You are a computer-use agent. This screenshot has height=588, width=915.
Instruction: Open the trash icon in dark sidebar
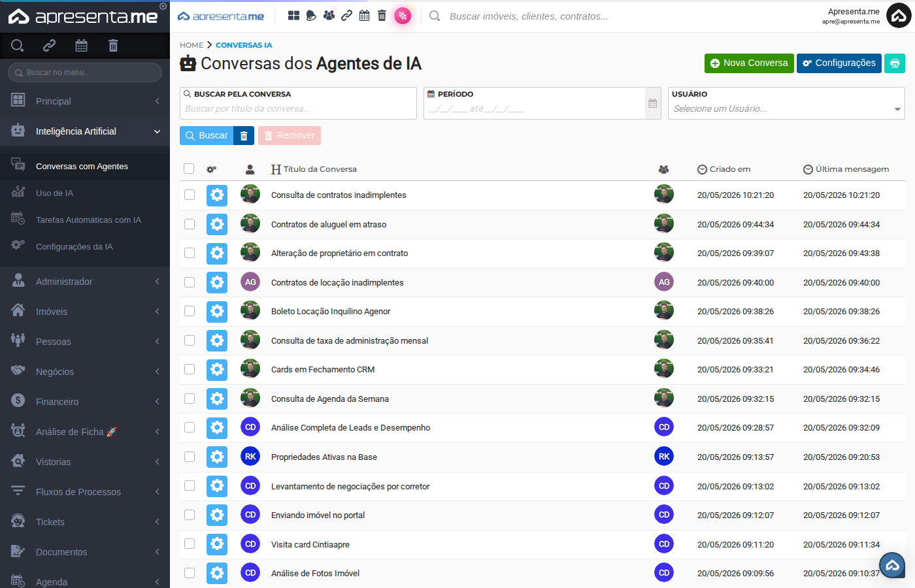click(113, 45)
